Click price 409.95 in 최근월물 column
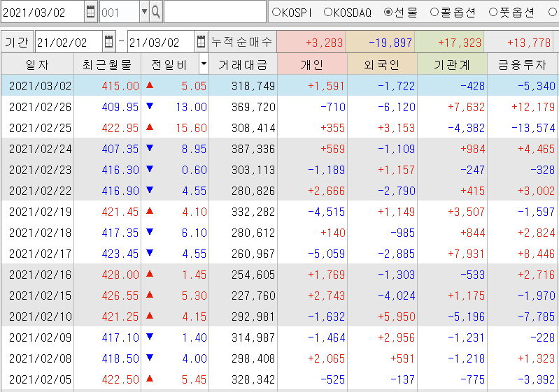Screen dimensions: 559x392 pos(120,107)
